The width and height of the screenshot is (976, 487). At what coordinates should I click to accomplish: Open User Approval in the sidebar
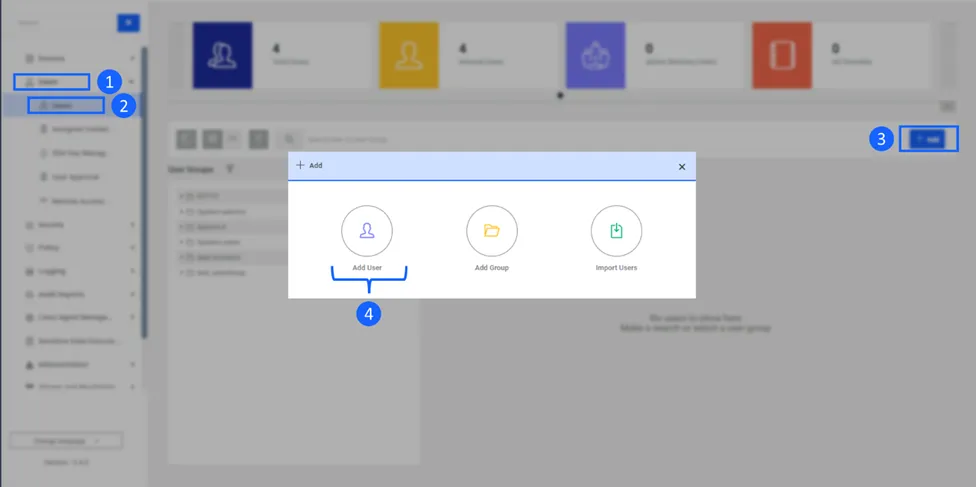point(68,177)
